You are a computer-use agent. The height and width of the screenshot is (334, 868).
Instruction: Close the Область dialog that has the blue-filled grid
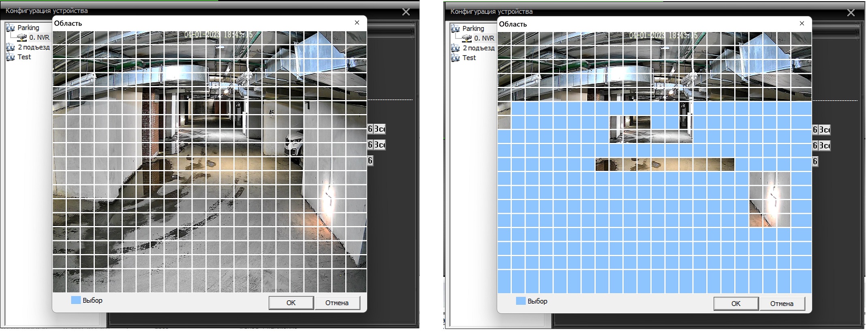pyautogui.click(x=802, y=24)
